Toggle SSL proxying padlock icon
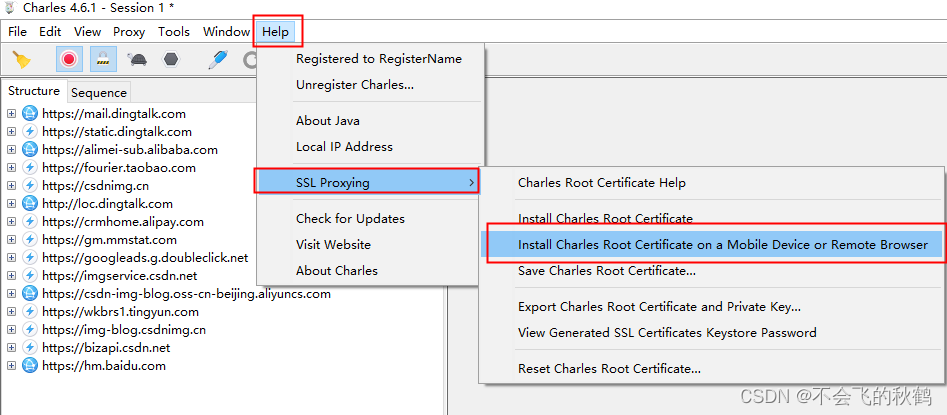 (x=103, y=59)
